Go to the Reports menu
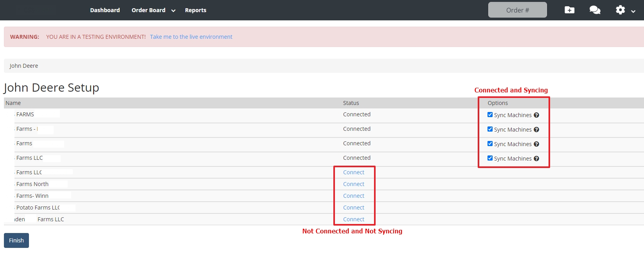Screen dimensions: 644x271 point(195,10)
